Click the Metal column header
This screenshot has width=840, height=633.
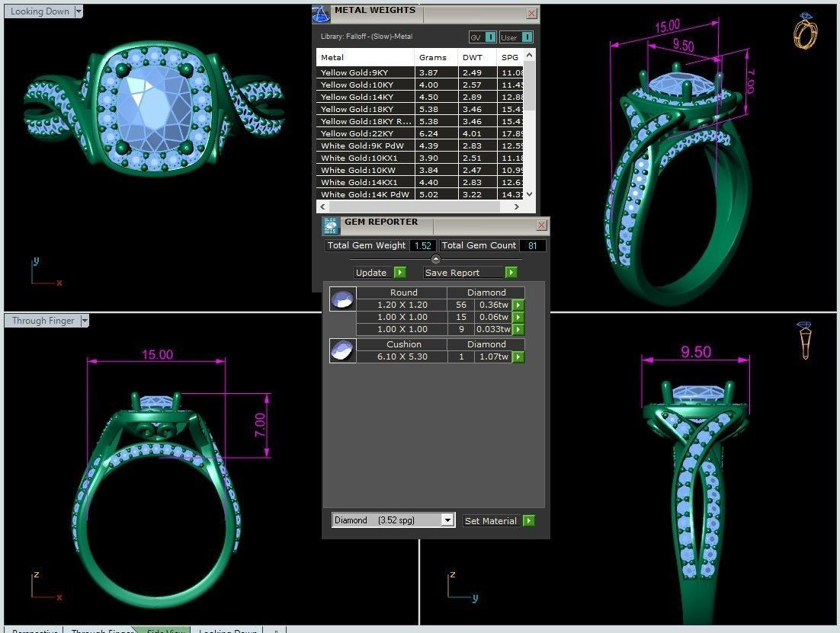pyautogui.click(x=365, y=57)
